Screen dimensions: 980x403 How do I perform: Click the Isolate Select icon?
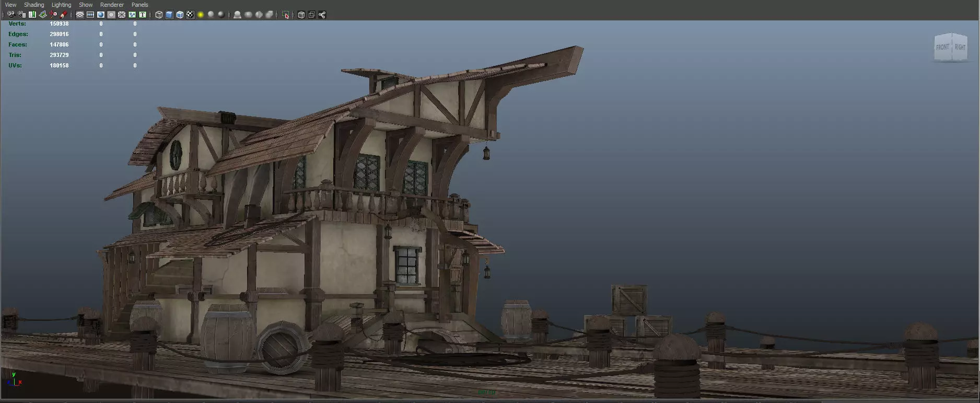coord(286,15)
